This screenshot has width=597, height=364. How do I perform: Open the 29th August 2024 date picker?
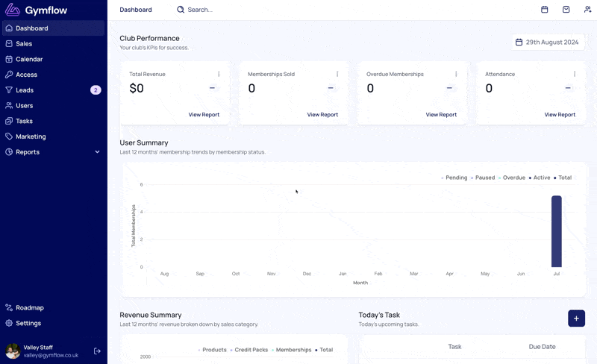tap(548, 43)
